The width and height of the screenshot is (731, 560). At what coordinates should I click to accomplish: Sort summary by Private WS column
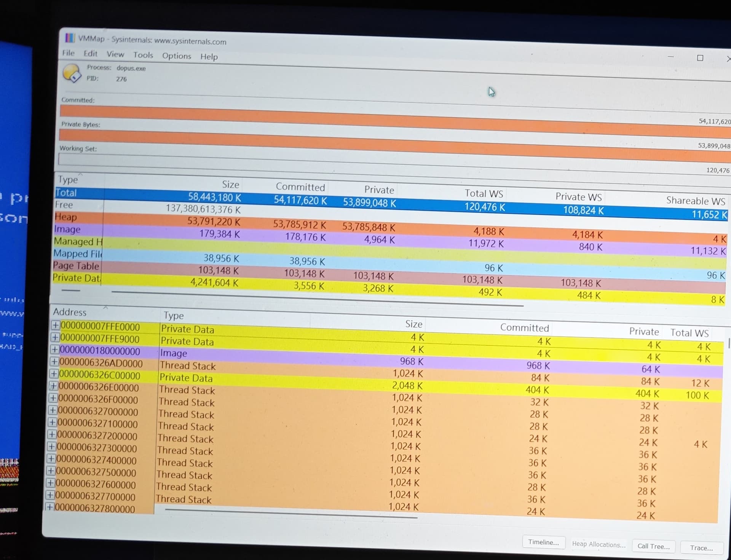pyautogui.click(x=579, y=197)
